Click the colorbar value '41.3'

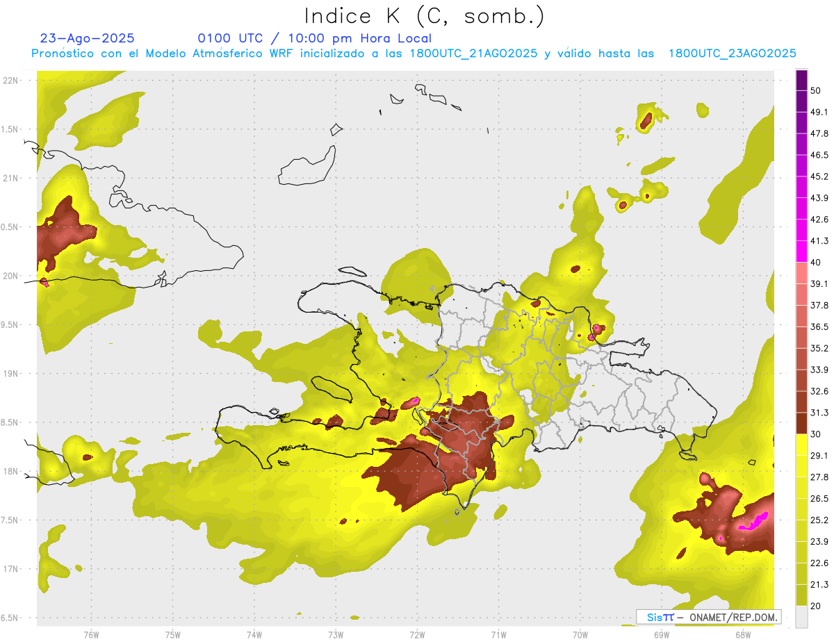pyautogui.click(x=819, y=241)
